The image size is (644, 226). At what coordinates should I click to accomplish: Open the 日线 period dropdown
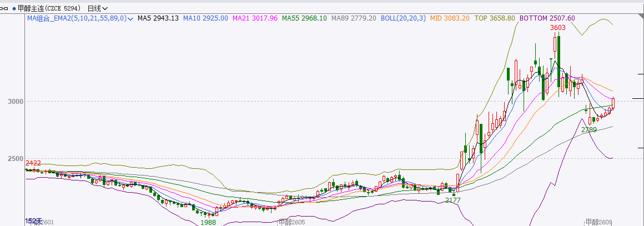[x=98, y=8]
